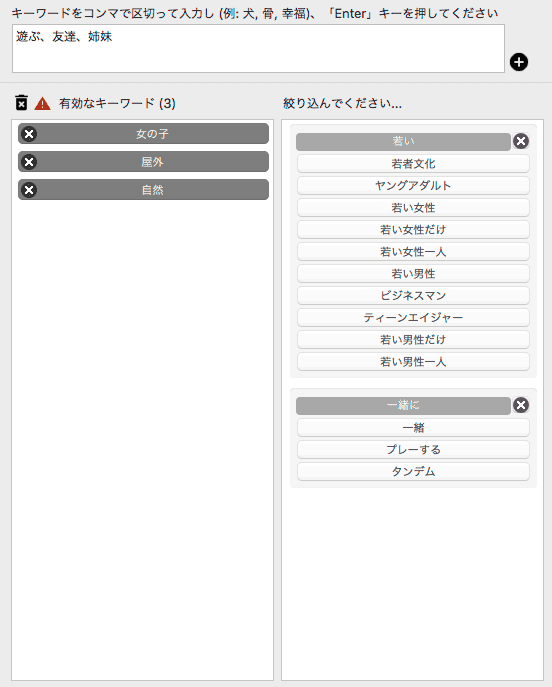Remove the 女の子 keyword with its X icon
552x687 pixels.
coord(29,134)
